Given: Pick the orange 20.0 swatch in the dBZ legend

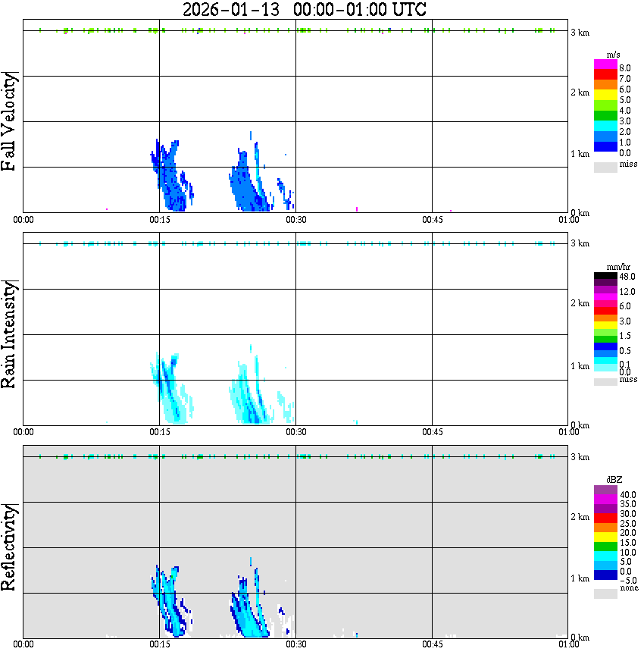Looking at the screenshot, I should [605, 528].
